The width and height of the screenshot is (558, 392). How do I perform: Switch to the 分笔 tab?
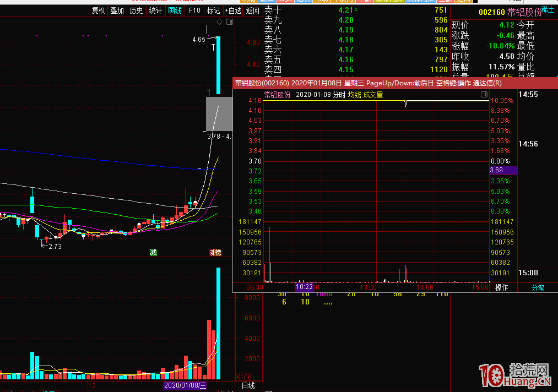pyautogui.click(x=537, y=287)
